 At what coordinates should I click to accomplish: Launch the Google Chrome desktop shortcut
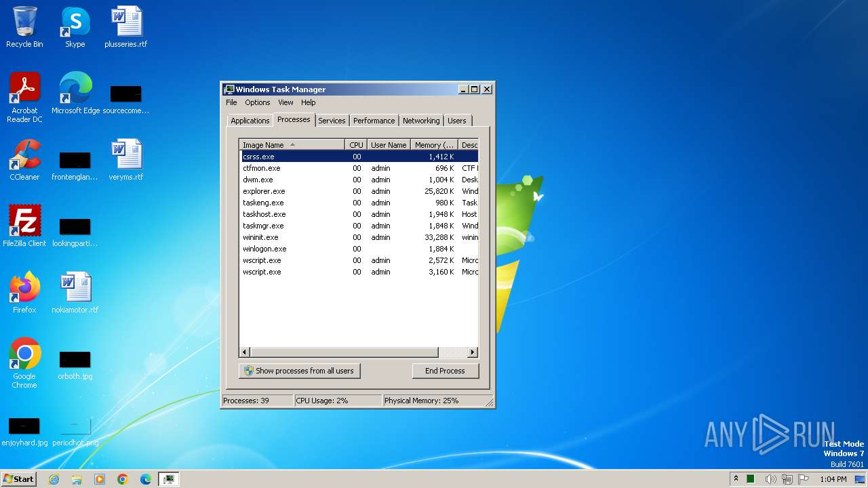24,363
